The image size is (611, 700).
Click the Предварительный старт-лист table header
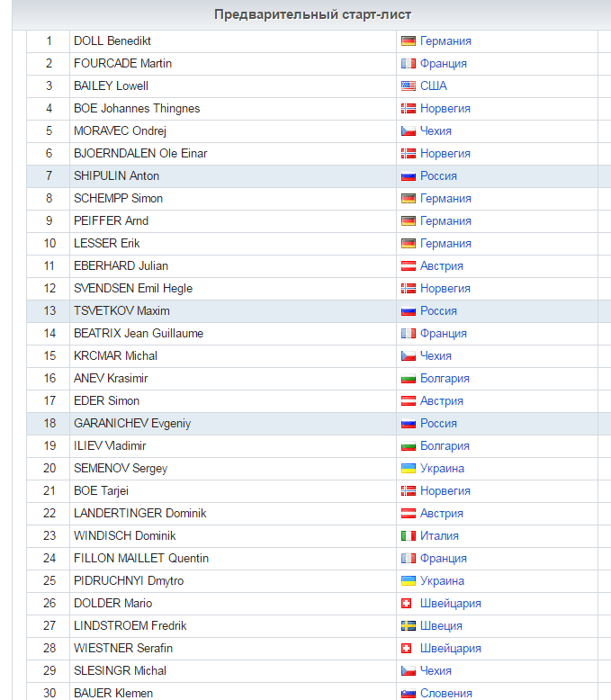coord(312,14)
